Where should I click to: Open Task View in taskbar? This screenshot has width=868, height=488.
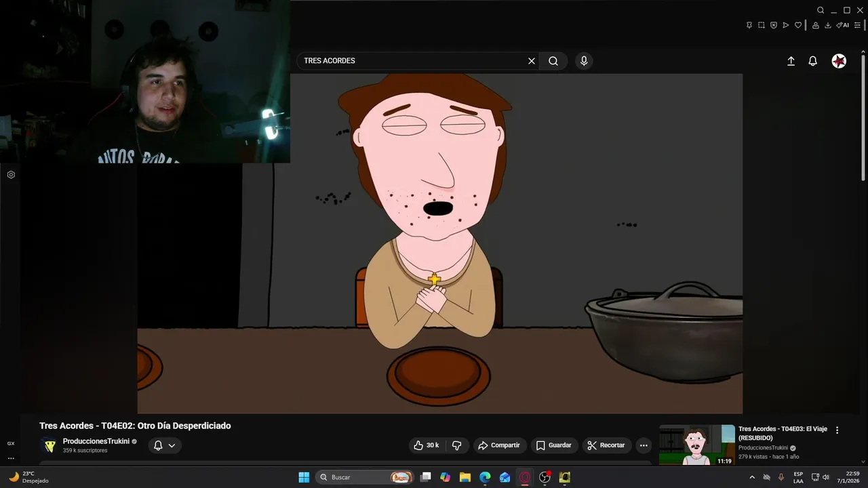(425, 477)
